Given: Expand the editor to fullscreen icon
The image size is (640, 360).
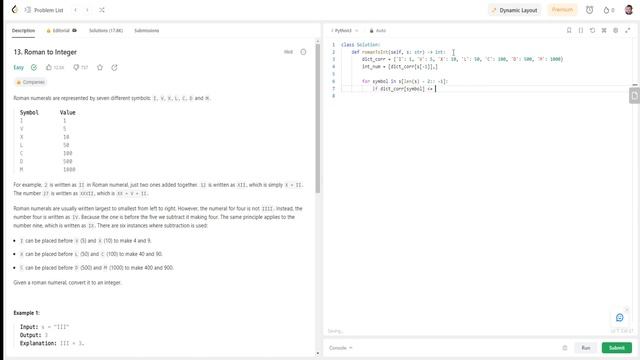Looking at the screenshot, I should point(627,31).
